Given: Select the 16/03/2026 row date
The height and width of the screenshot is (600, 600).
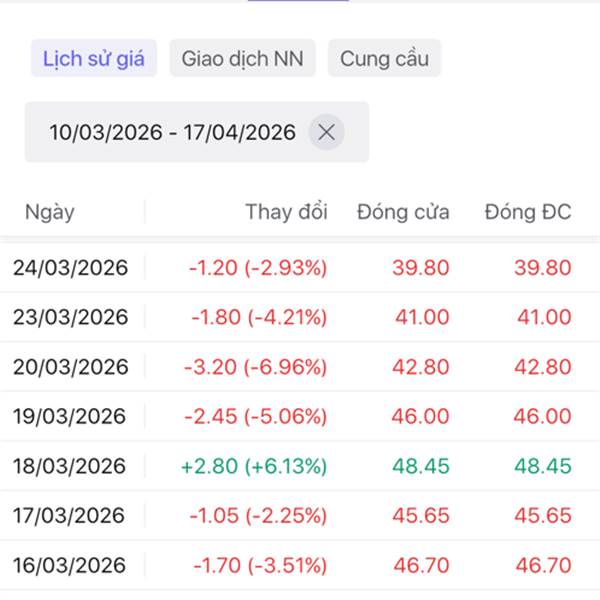Looking at the screenshot, I should (x=71, y=566).
